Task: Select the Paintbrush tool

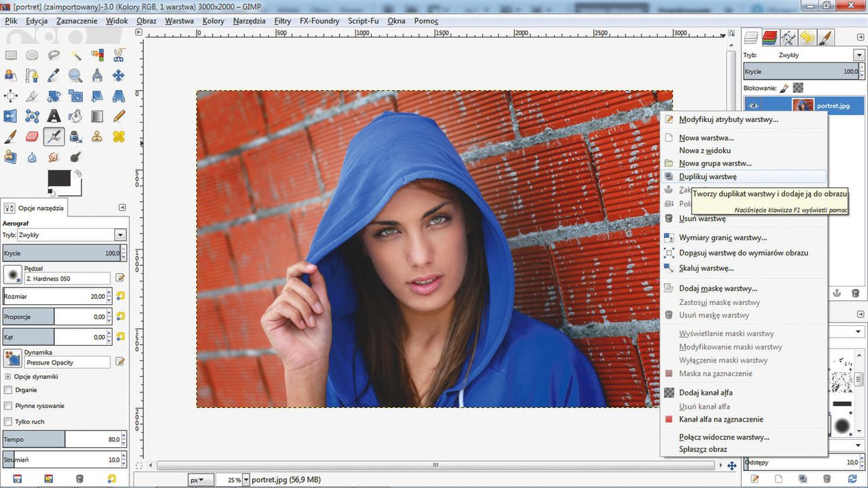Action: [11, 136]
